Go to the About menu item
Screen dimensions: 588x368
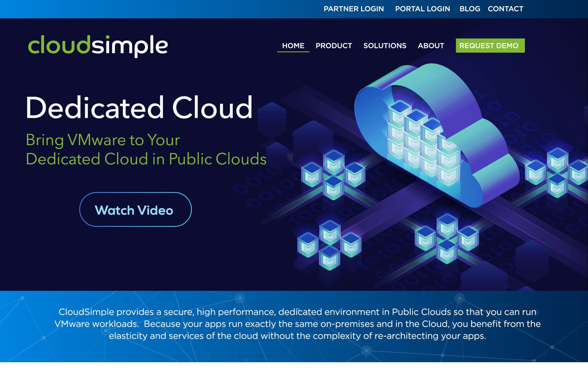pos(431,46)
